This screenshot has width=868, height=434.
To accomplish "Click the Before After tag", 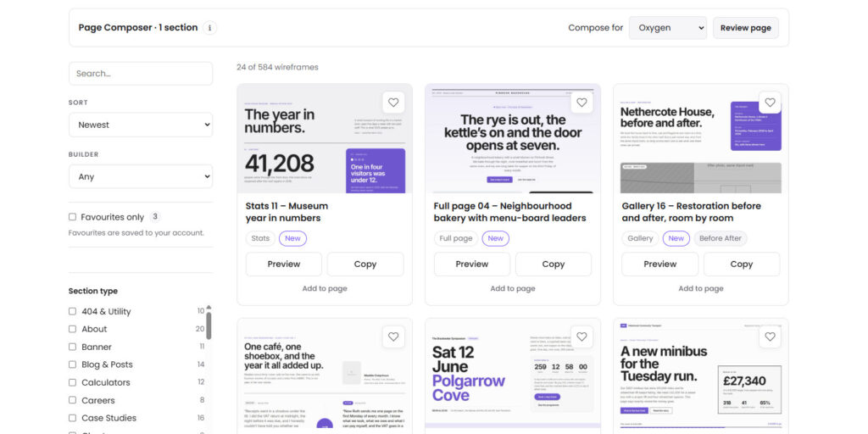I will pyautogui.click(x=721, y=238).
